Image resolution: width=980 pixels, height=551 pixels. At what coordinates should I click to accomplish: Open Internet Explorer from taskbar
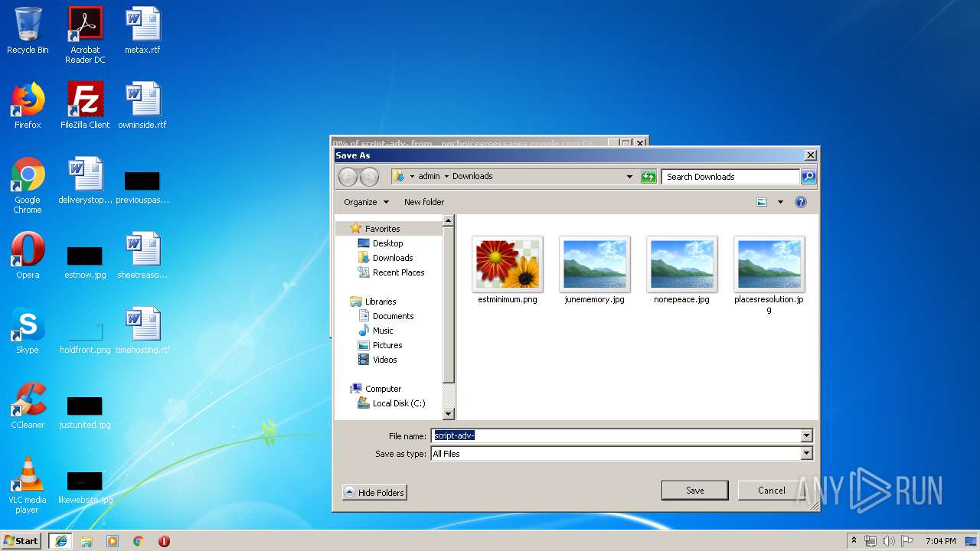[x=61, y=541]
